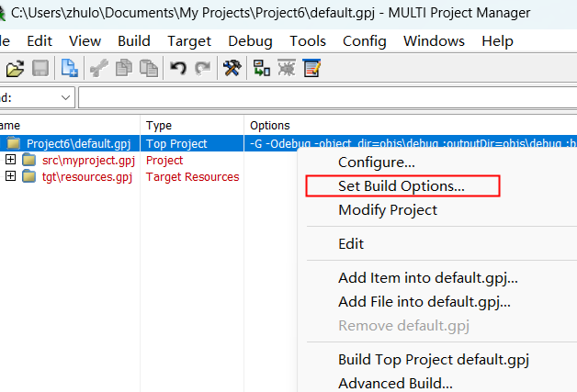The width and height of the screenshot is (577, 392).
Task: Click the Open Project folder icon
Action: [x=15, y=69]
